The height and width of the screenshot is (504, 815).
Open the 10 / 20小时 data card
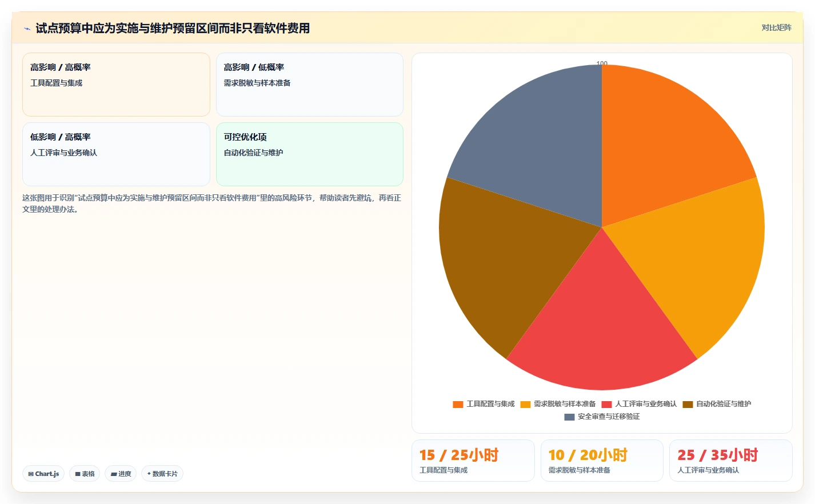tap(602, 461)
